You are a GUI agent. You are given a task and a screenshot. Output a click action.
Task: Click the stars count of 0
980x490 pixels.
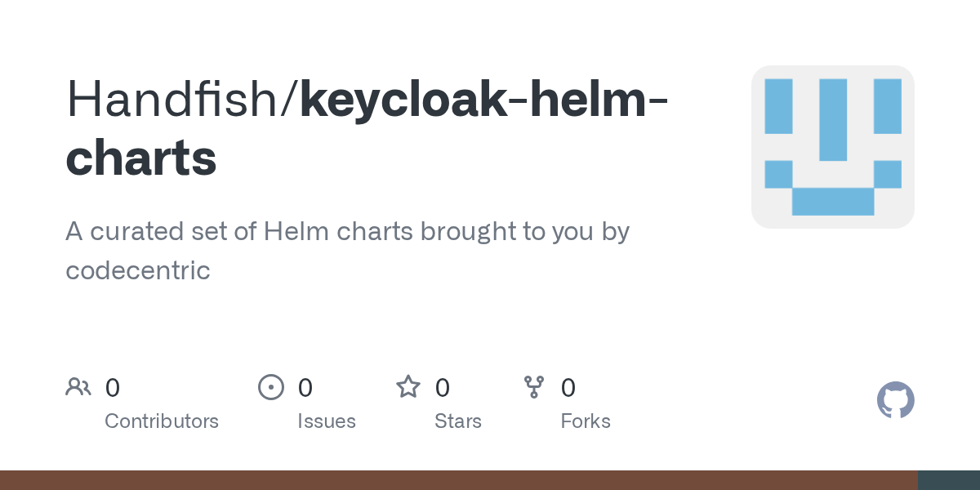(x=443, y=387)
